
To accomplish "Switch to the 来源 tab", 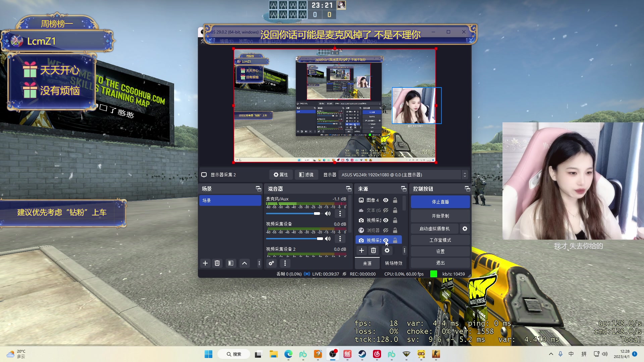I will click(x=367, y=263).
